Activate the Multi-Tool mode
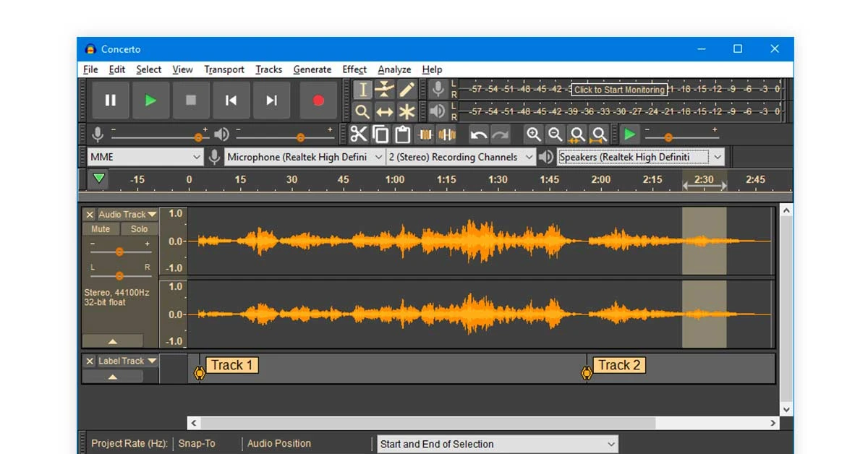The width and height of the screenshot is (868, 454). [408, 111]
